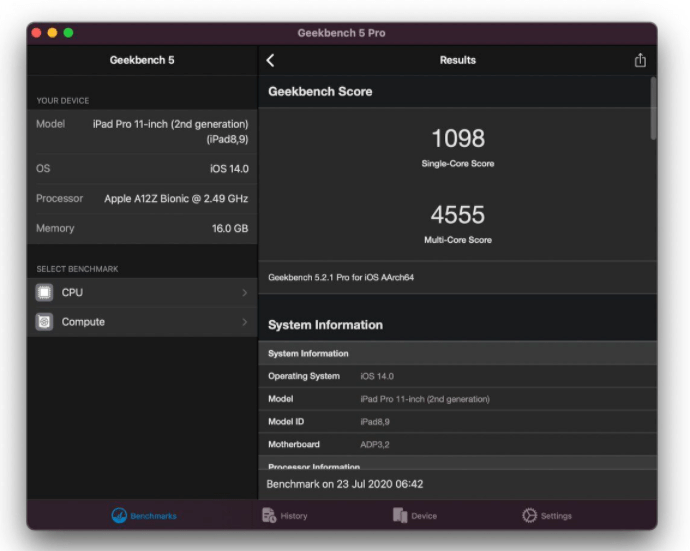Click the multi-core score 4555
The width and height of the screenshot is (690, 551).
point(458,215)
